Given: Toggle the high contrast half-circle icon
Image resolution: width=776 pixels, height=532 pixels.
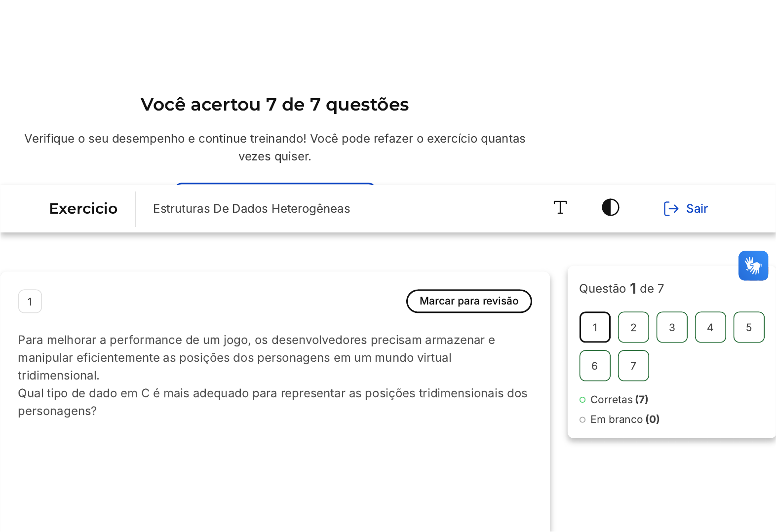Looking at the screenshot, I should click(611, 208).
